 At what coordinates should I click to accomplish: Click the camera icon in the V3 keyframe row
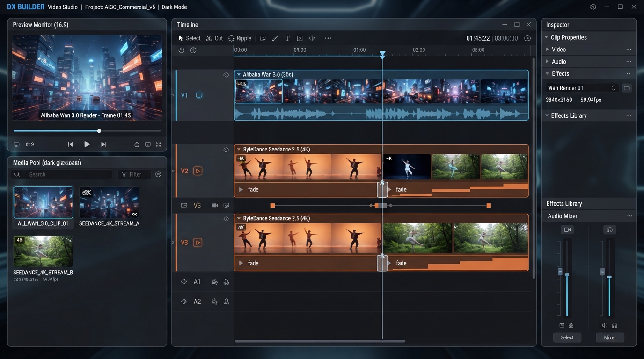215,205
